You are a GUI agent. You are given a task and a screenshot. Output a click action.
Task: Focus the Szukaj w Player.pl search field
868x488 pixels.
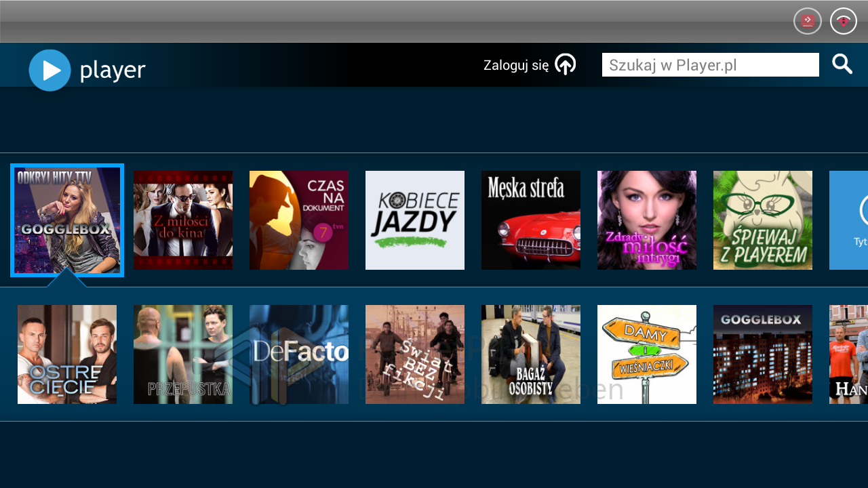(x=711, y=65)
